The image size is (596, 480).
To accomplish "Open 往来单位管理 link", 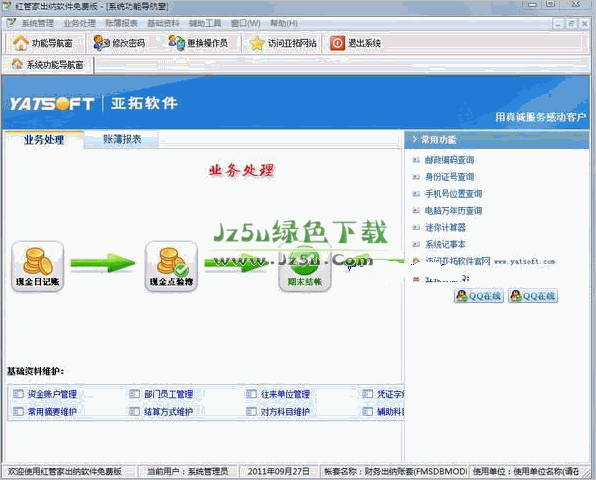I will pyautogui.click(x=285, y=394).
